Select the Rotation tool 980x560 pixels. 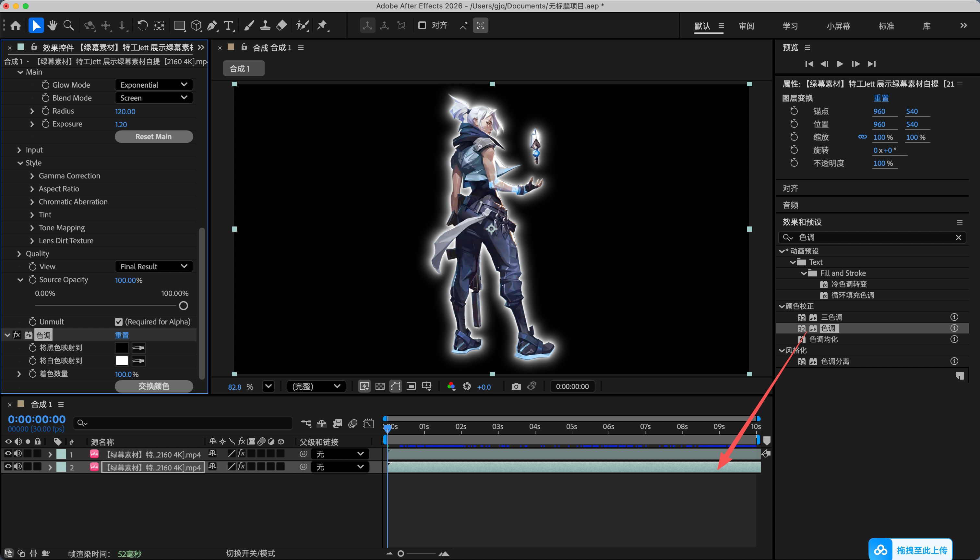point(142,25)
